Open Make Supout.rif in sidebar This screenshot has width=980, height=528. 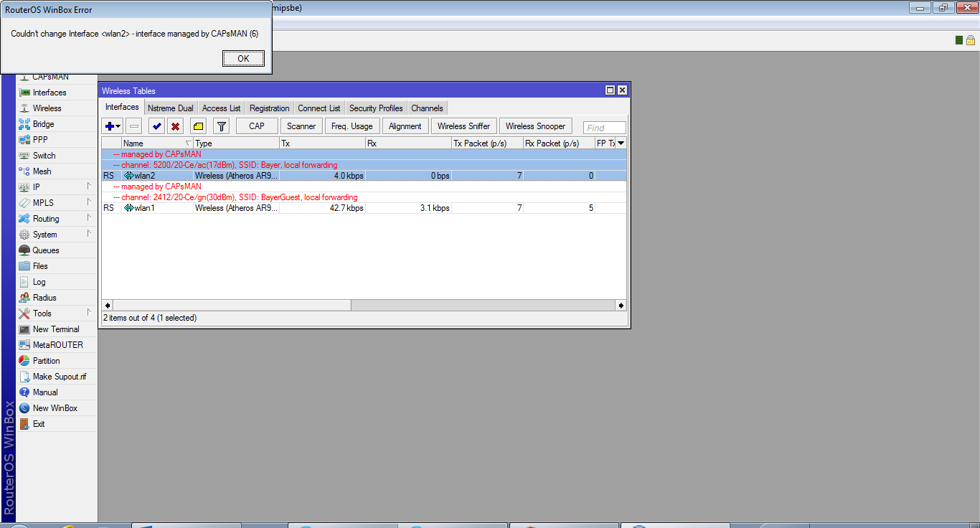click(59, 377)
